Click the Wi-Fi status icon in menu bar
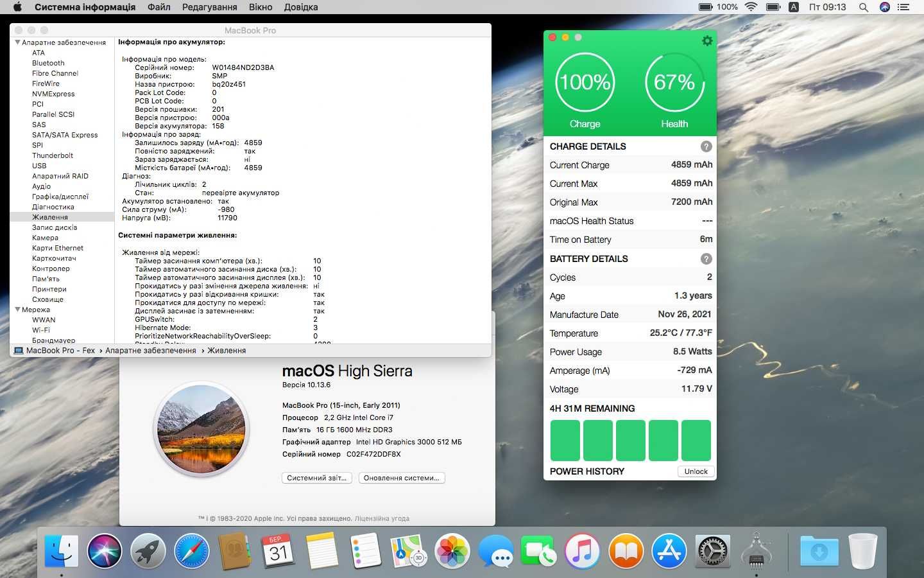Image resolution: width=924 pixels, height=578 pixels. (x=751, y=7)
